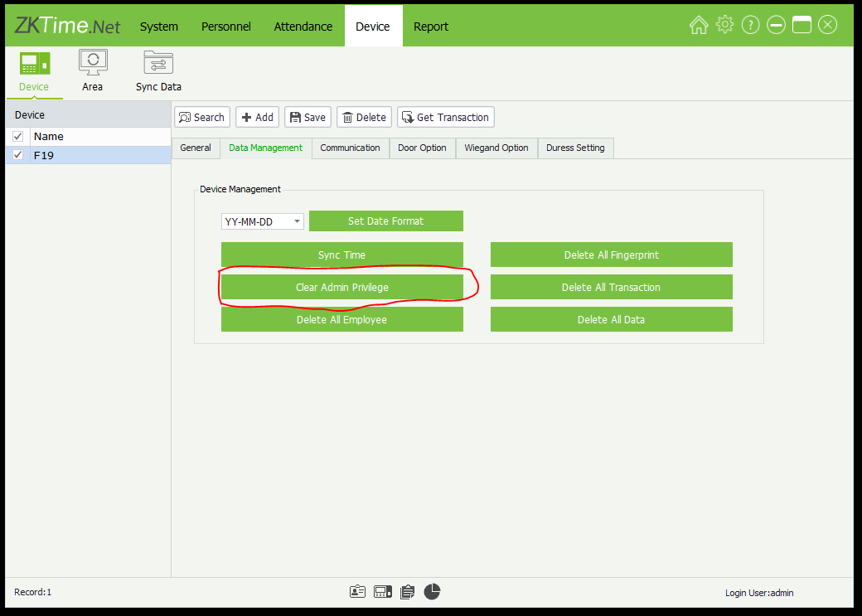Open the Area icon
The width and height of the screenshot is (862, 616).
[92, 65]
